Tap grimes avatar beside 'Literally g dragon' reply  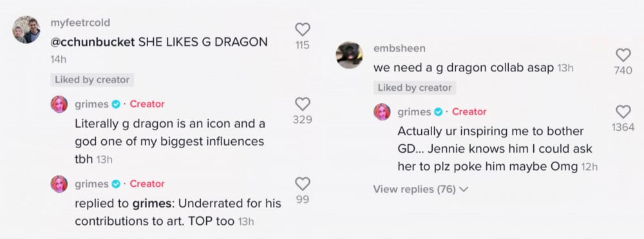59,104
